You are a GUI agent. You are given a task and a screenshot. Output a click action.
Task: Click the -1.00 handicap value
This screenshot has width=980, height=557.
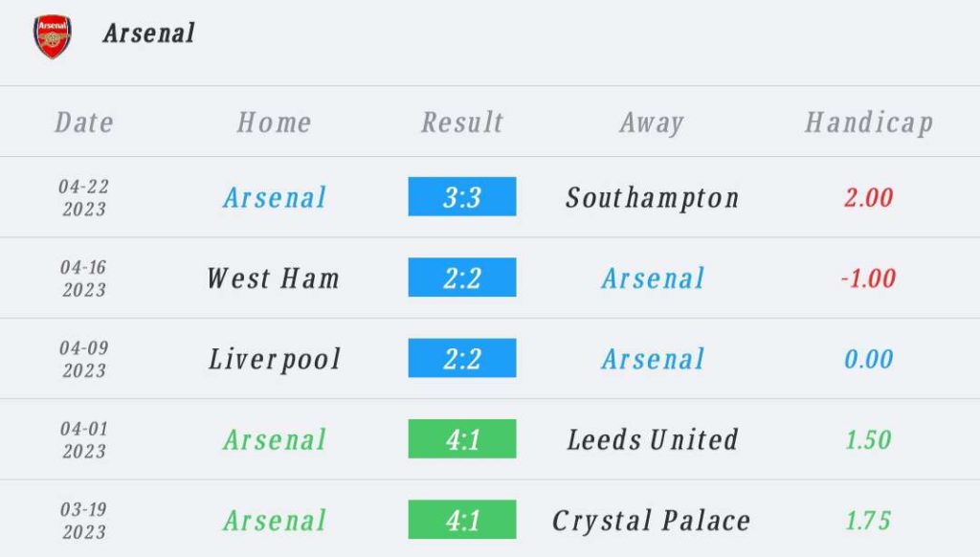869,278
